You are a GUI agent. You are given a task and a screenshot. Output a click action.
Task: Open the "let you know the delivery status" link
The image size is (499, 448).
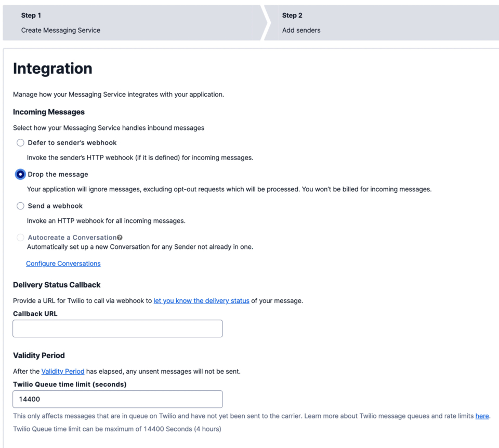(201, 300)
